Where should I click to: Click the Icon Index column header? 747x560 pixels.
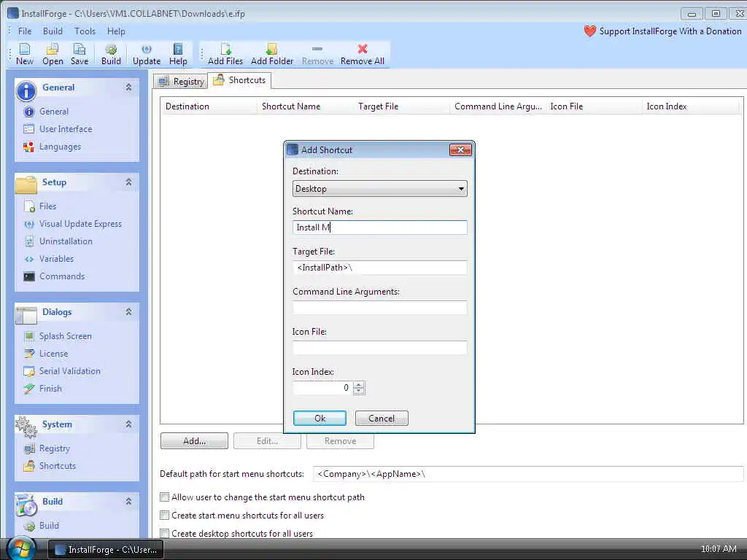[690, 106]
